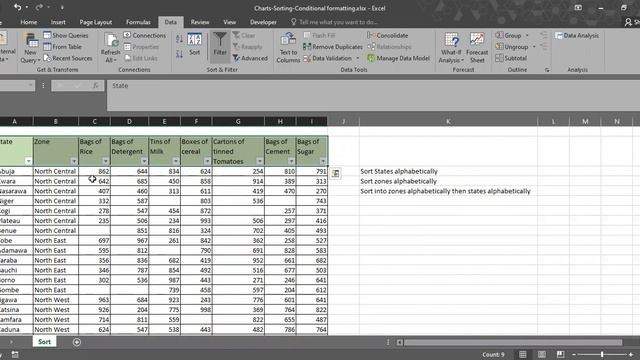Open Outline dialog launcher
This screenshot has height=360, width=640.
point(547,70)
